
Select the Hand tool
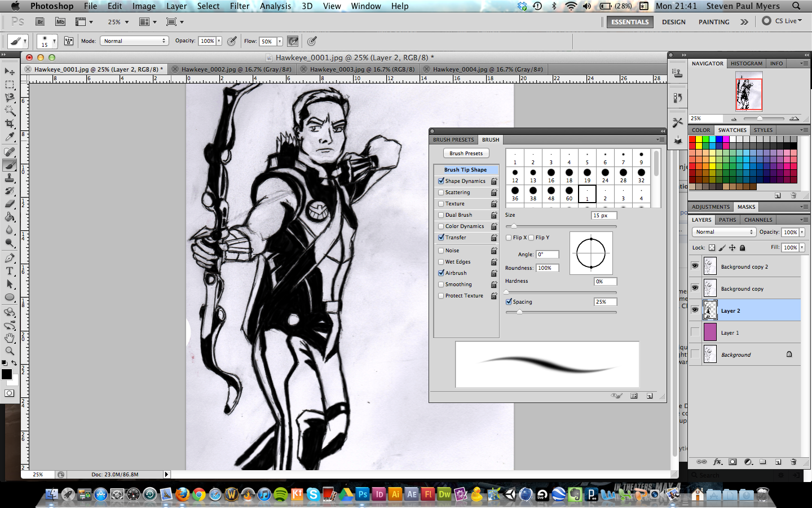click(10, 338)
